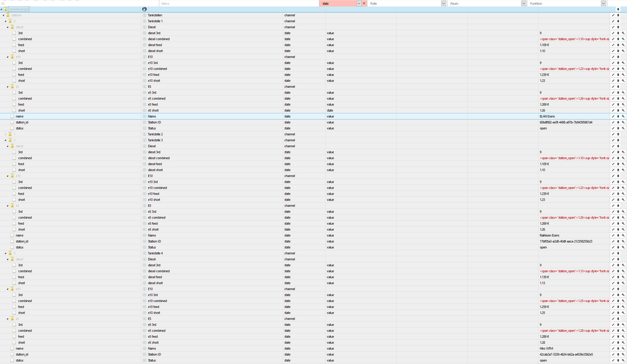The image size is (627, 364).
Task: Collapse station node 3 (Tankstelle 4)
Action: [x=6, y=253]
